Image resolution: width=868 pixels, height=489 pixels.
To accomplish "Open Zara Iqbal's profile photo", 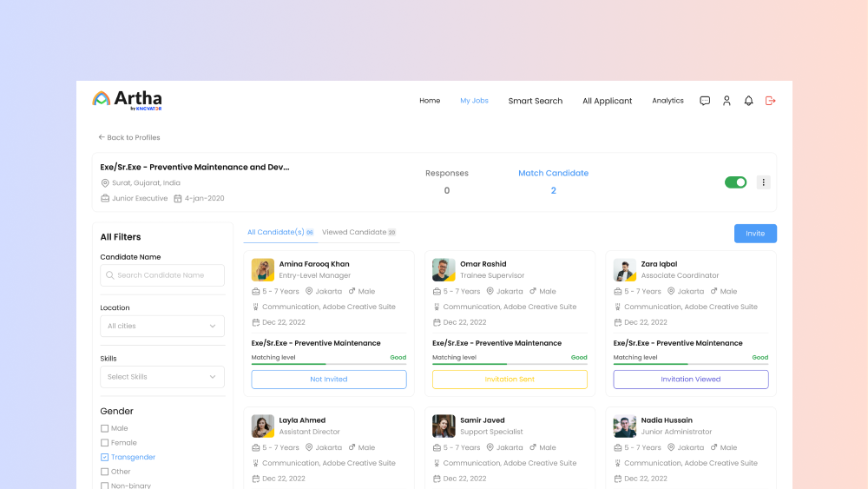I will coord(624,270).
